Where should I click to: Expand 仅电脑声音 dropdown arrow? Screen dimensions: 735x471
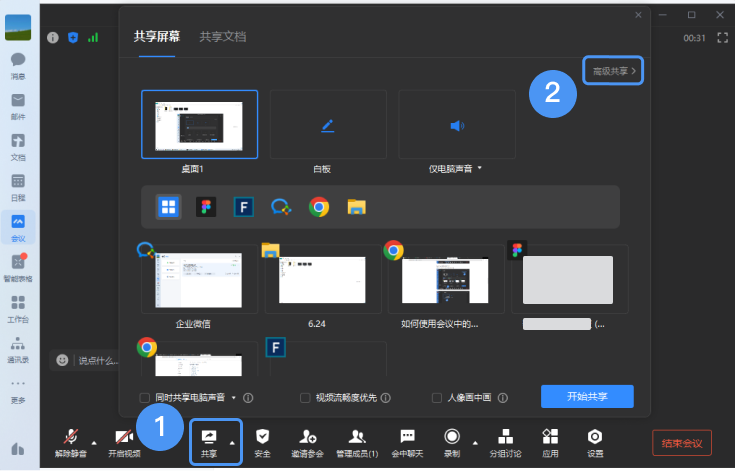[x=480, y=169]
